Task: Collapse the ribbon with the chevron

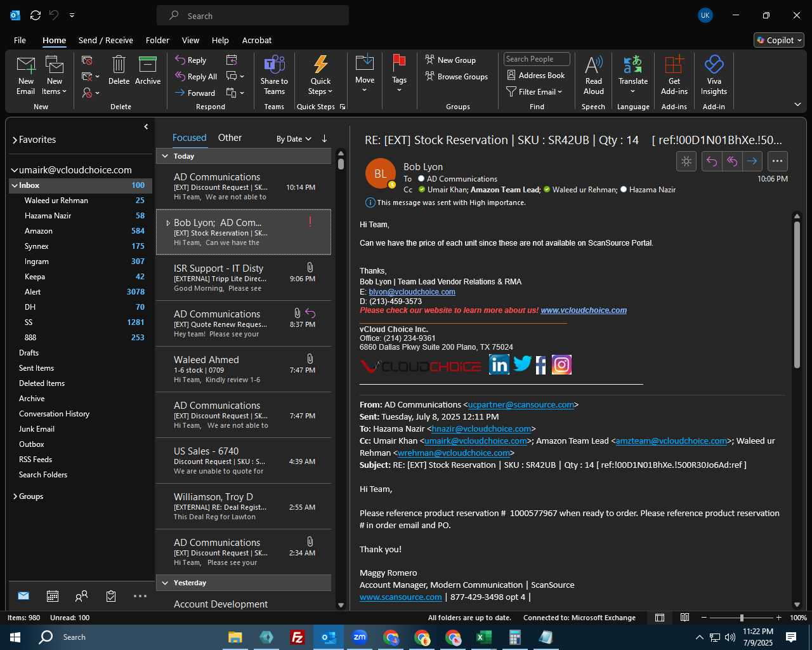Action: (797, 104)
